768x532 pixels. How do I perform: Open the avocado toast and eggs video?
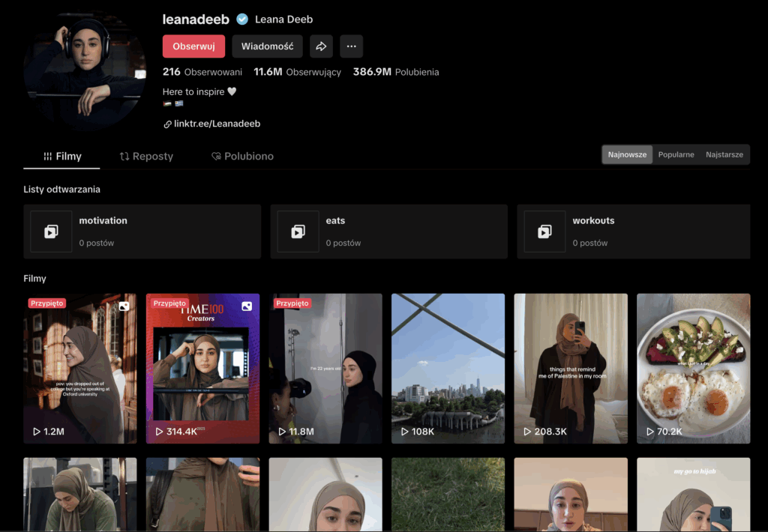693,368
